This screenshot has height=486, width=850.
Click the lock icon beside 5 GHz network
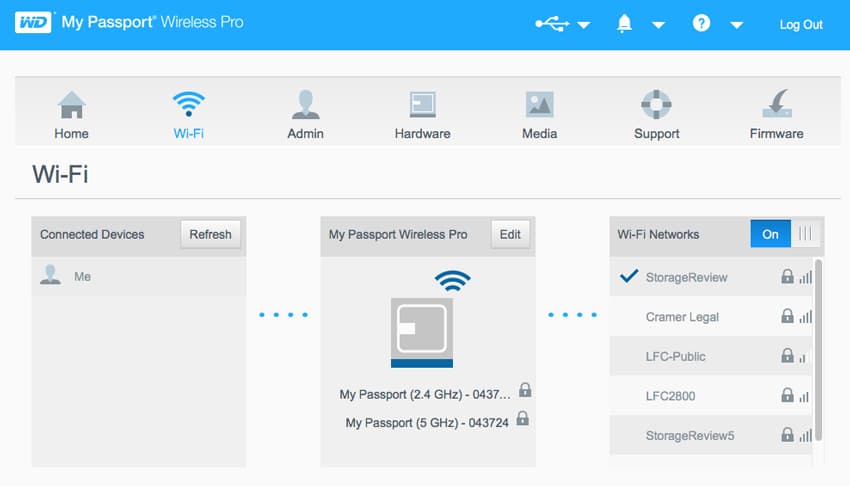click(523, 418)
